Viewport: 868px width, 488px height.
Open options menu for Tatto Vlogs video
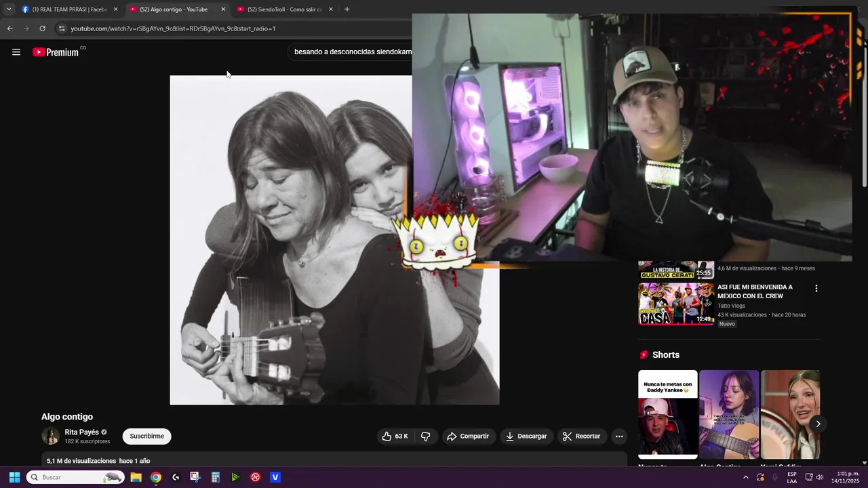pyautogui.click(x=816, y=288)
